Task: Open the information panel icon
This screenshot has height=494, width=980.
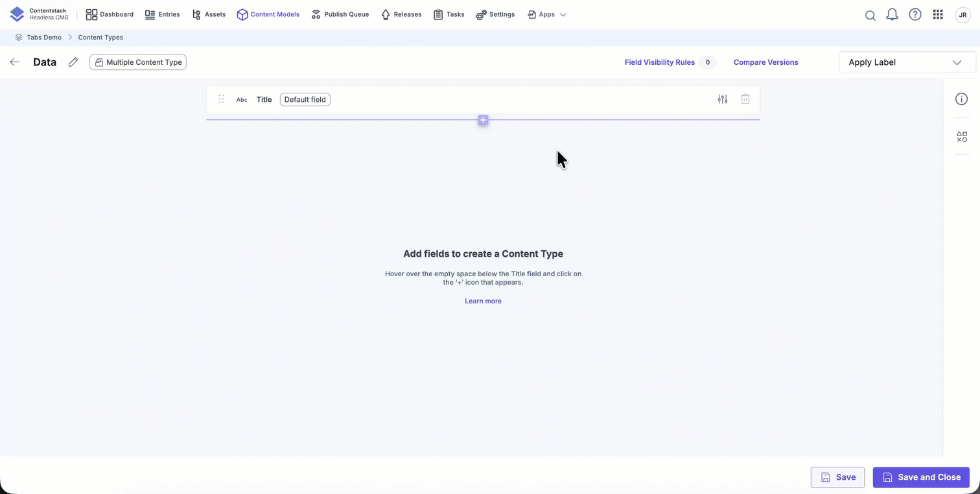Action: [962, 99]
